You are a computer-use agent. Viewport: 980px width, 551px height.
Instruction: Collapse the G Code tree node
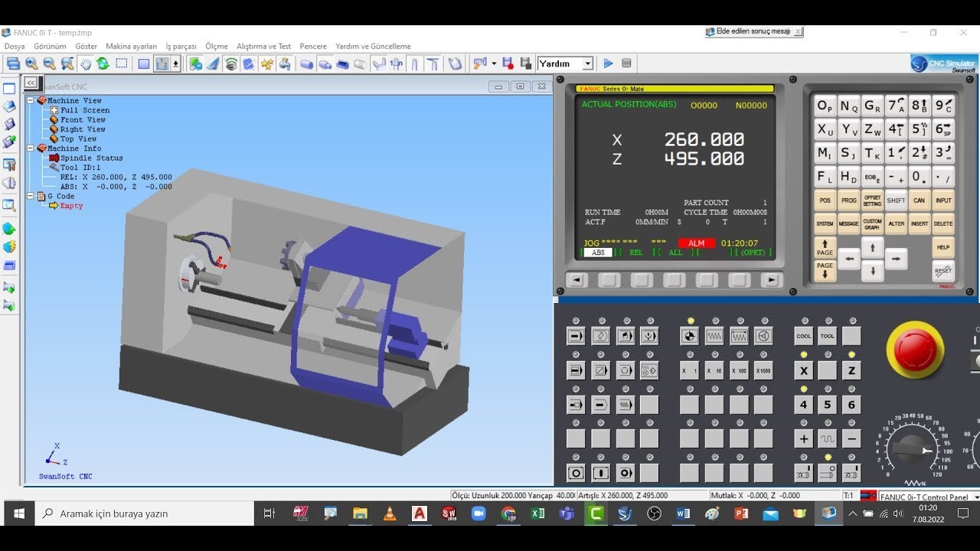[31, 196]
